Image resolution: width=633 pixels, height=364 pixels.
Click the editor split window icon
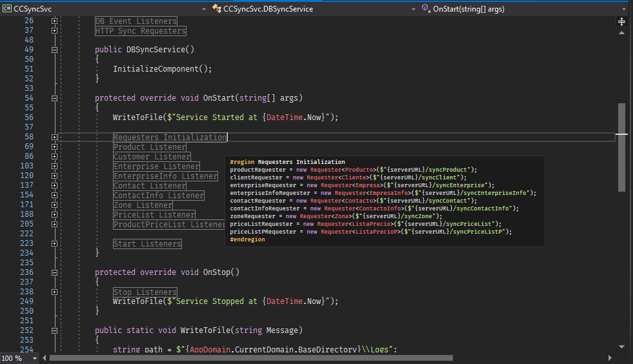click(x=621, y=21)
